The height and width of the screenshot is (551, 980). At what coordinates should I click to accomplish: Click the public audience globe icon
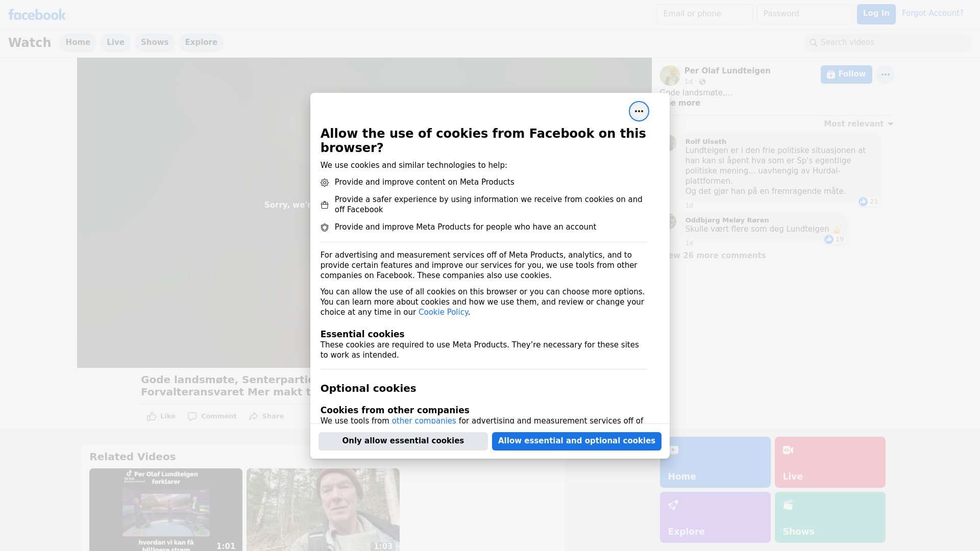click(702, 82)
